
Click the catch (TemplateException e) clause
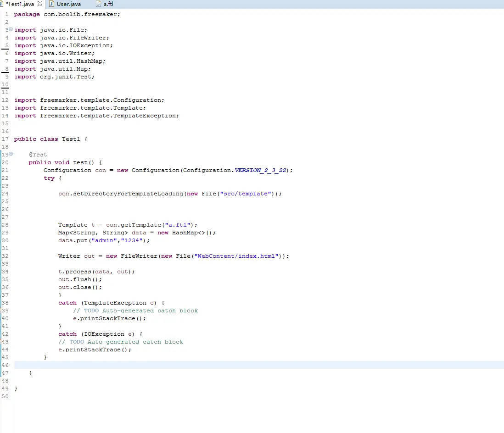point(111,303)
